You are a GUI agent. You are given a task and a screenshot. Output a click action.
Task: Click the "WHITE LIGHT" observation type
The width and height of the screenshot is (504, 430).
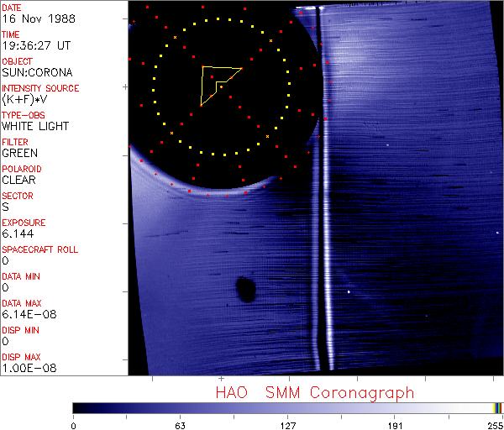pos(36,127)
